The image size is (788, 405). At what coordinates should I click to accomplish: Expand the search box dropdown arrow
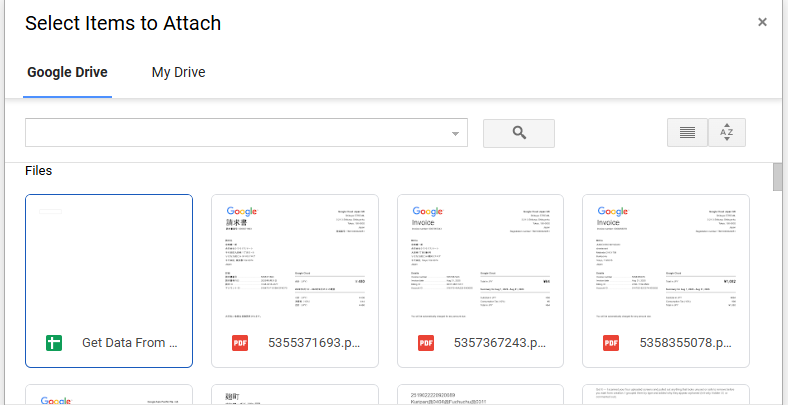pyautogui.click(x=455, y=134)
